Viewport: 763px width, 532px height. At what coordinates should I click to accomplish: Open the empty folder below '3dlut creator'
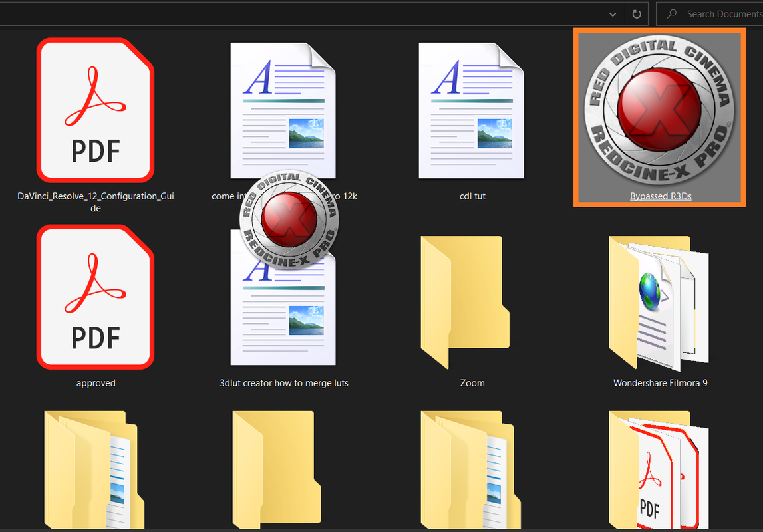click(276, 469)
